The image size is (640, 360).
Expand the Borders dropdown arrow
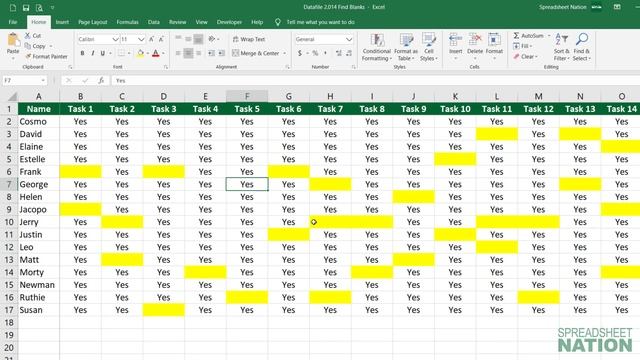pos(129,53)
